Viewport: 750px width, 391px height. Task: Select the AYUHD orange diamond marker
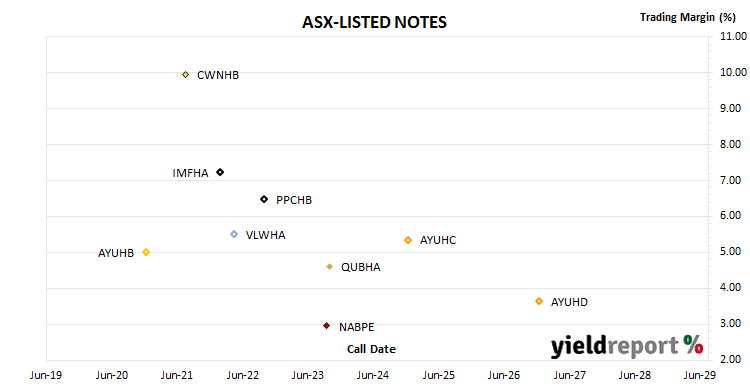(539, 301)
